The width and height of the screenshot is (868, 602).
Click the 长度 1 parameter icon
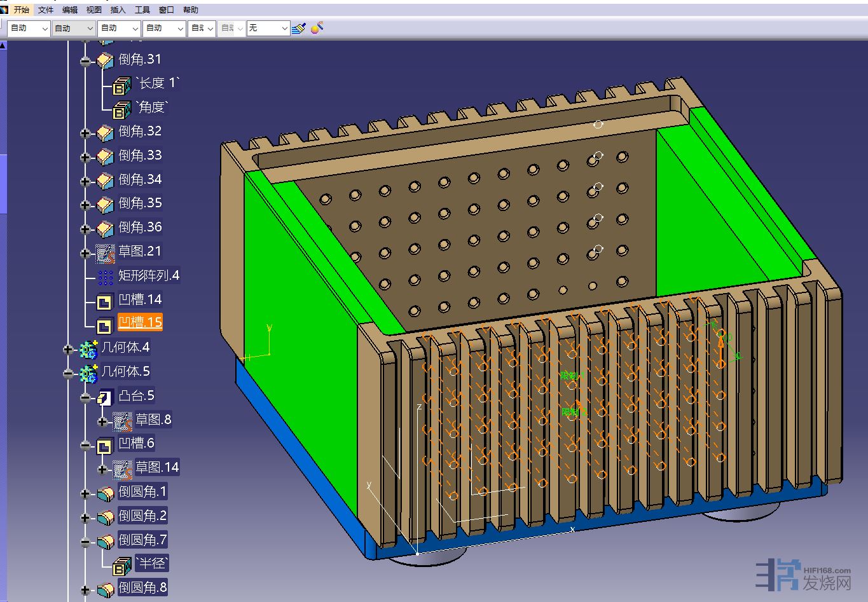click(x=121, y=85)
